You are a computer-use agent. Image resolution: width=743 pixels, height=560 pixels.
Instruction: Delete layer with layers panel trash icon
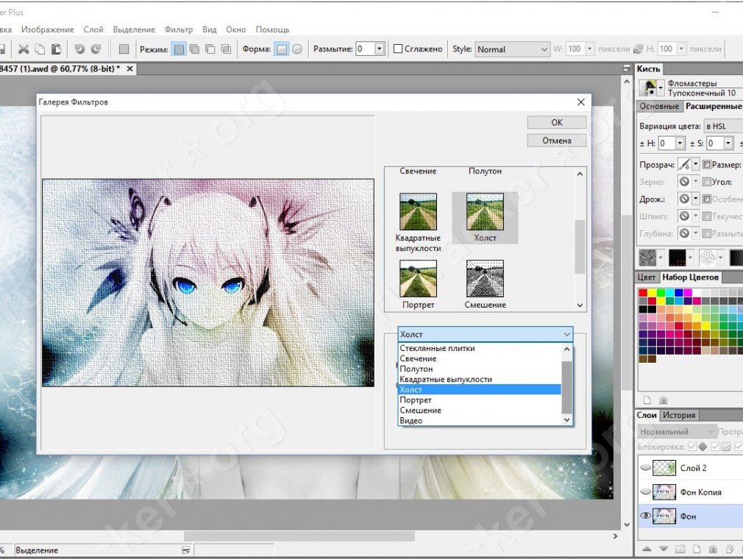tap(713, 549)
